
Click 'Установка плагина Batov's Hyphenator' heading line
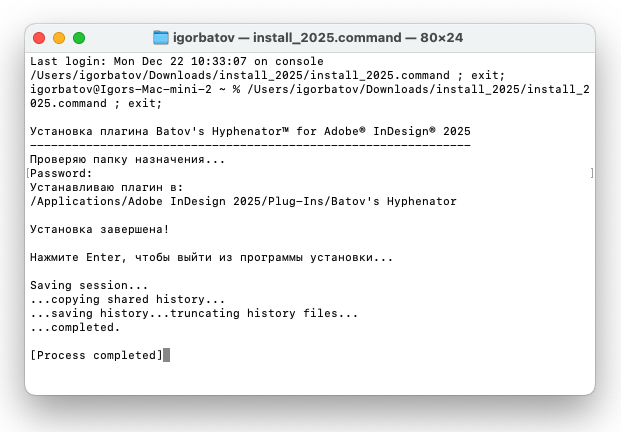tap(250, 131)
